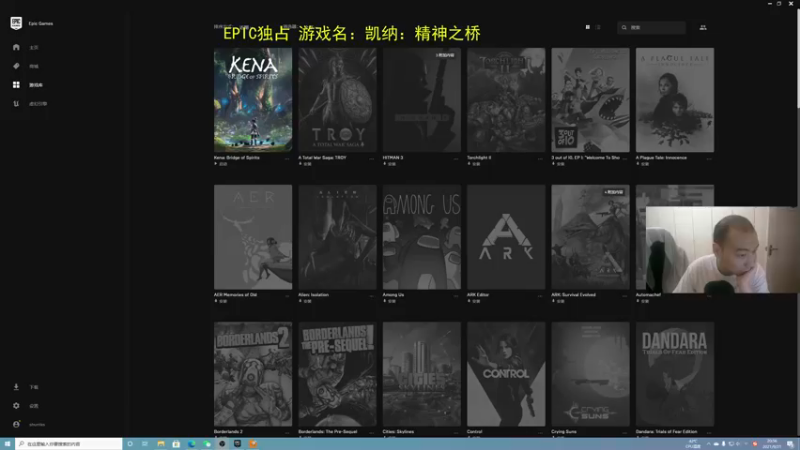Select the Crying Suns cover
Image resolution: width=800 pixels, height=450 pixels.
click(590, 374)
